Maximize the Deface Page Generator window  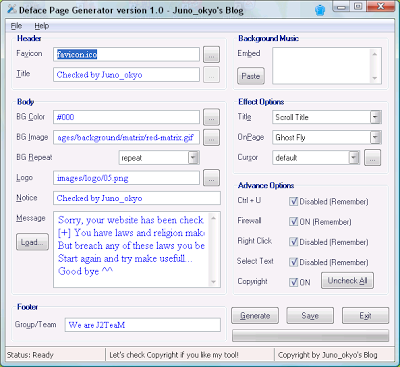[x=358, y=7]
